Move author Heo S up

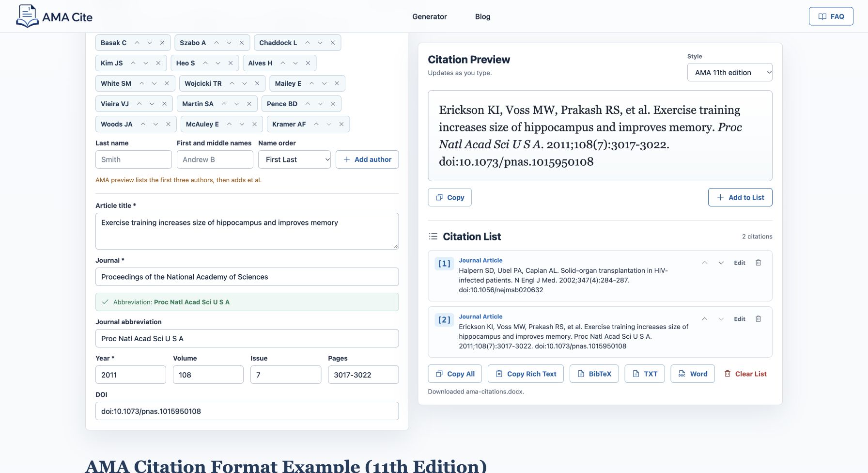[x=205, y=63]
